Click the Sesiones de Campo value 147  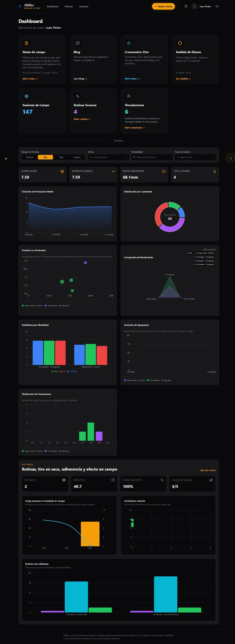click(x=28, y=112)
